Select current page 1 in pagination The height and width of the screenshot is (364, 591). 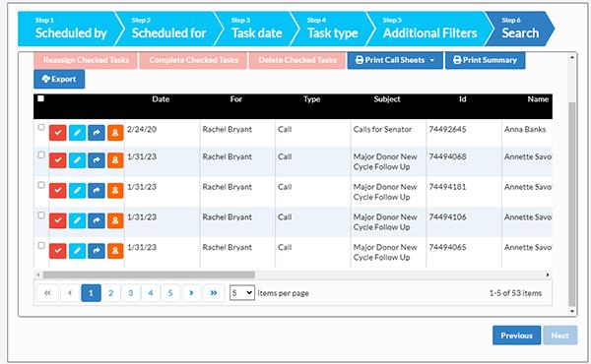91,293
